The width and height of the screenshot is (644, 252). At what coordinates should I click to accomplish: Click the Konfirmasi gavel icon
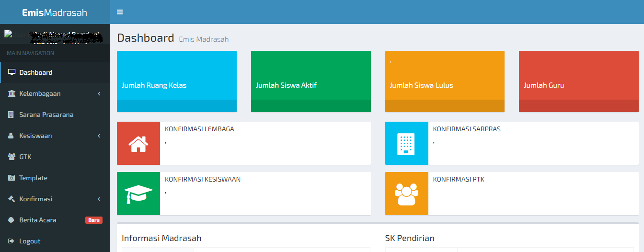[11, 199]
